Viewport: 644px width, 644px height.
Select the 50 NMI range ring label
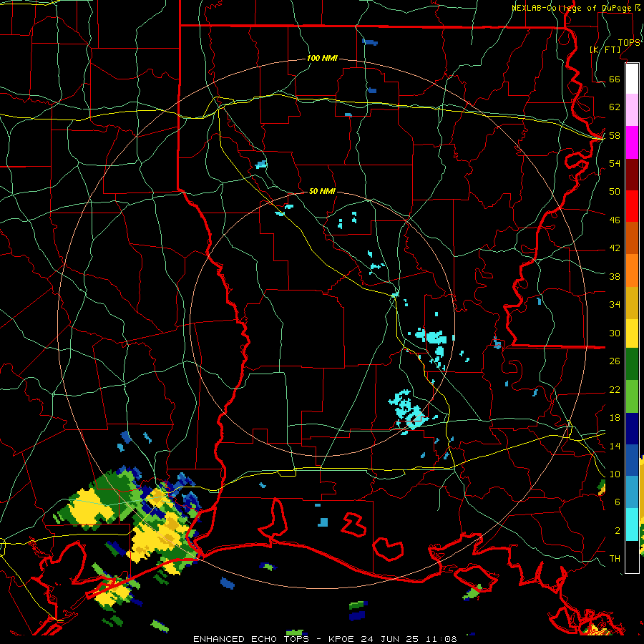(322, 191)
